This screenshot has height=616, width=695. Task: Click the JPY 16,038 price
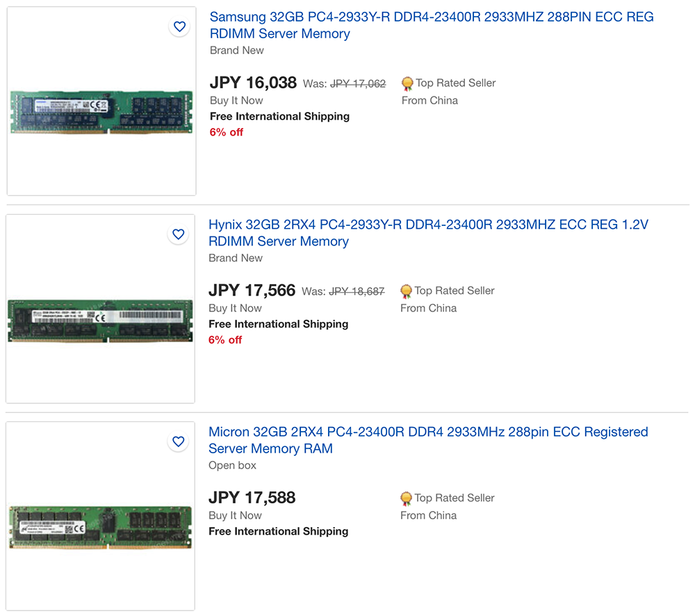pyautogui.click(x=253, y=83)
